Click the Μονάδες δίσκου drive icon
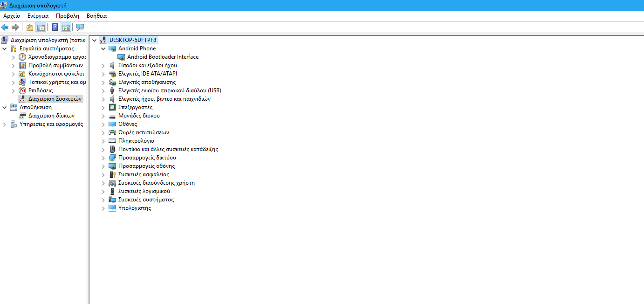 click(112, 116)
